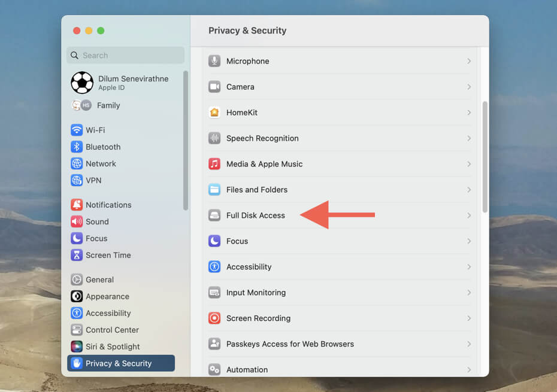
Task: Select Notifications text in sidebar
Action: [108, 205]
